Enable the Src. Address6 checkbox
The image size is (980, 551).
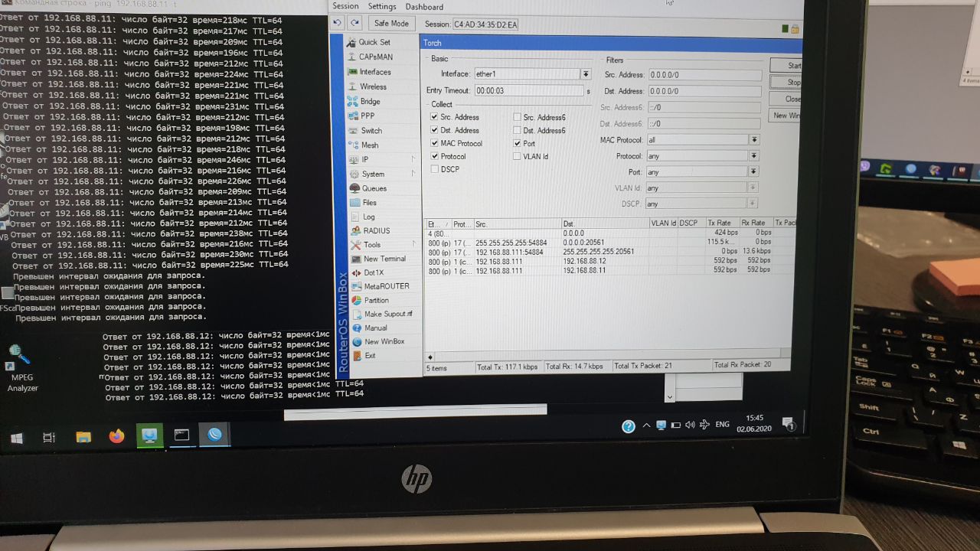[x=518, y=117]
